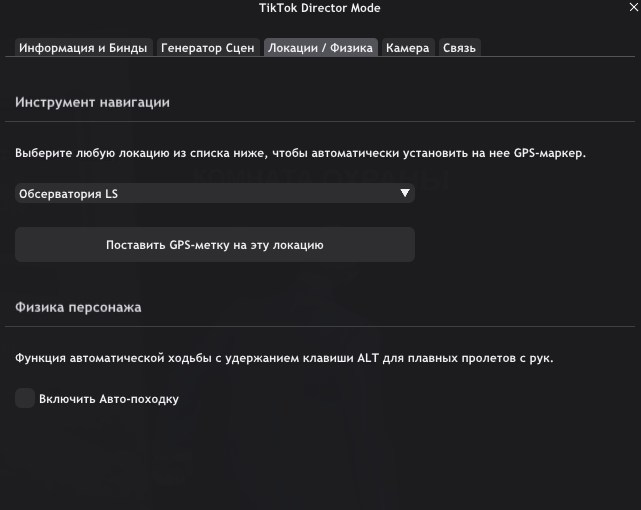Click the divider under Физика персонажа
The width and height of the screenshot is (641, 510).
point(320,326)
